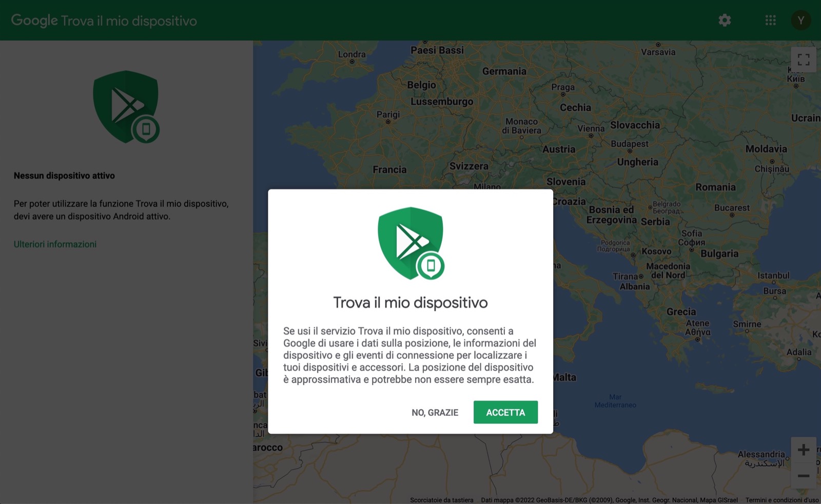Click the Moldavia label on the map
This screenshot has width=821, height=504.
click(766, 149)
